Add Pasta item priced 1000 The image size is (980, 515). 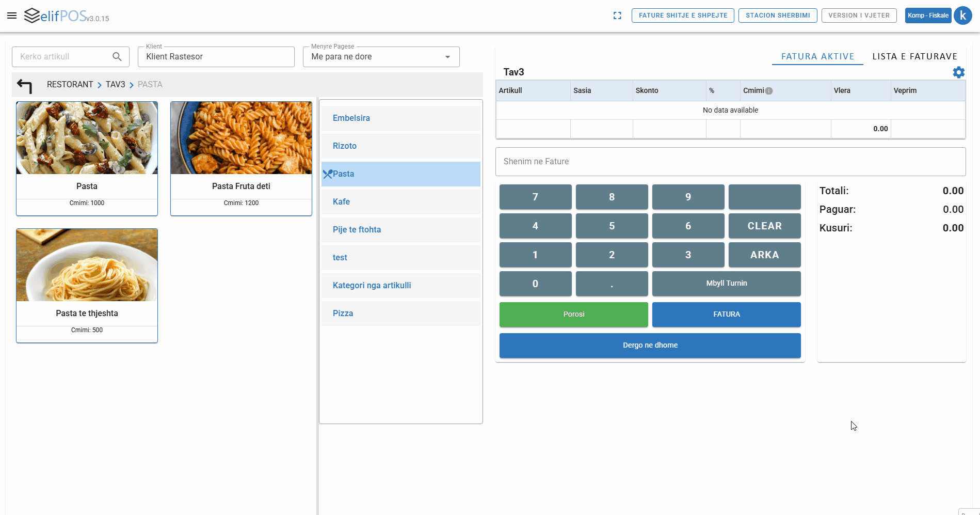click(x=87, y=159)
